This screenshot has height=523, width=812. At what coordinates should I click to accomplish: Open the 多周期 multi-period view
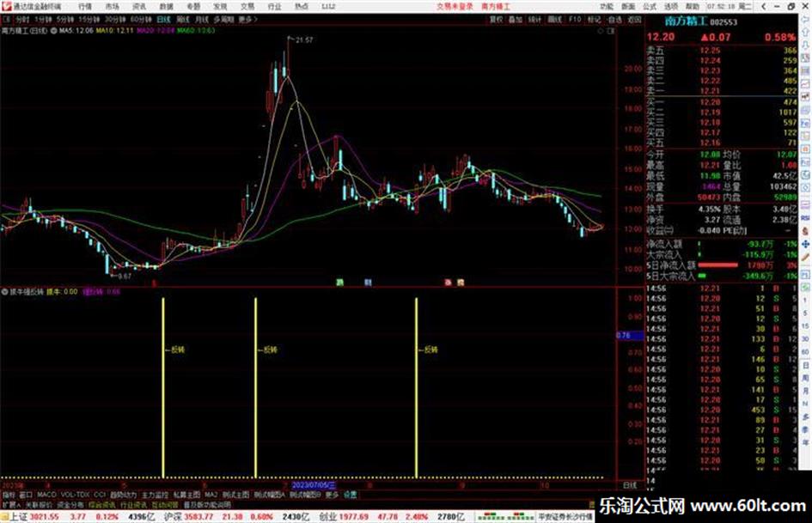coord(223,19)
